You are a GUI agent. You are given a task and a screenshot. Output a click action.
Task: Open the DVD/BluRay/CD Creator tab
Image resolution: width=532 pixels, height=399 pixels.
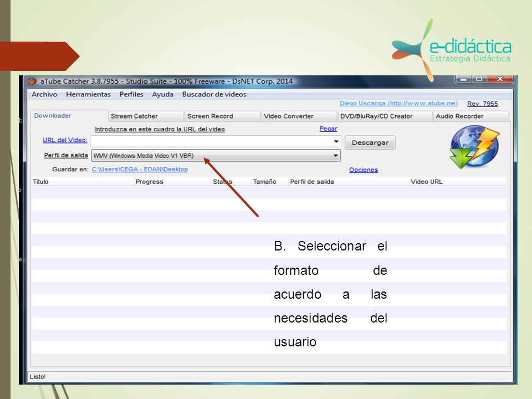pyautogui.click(x=385, y=116)
